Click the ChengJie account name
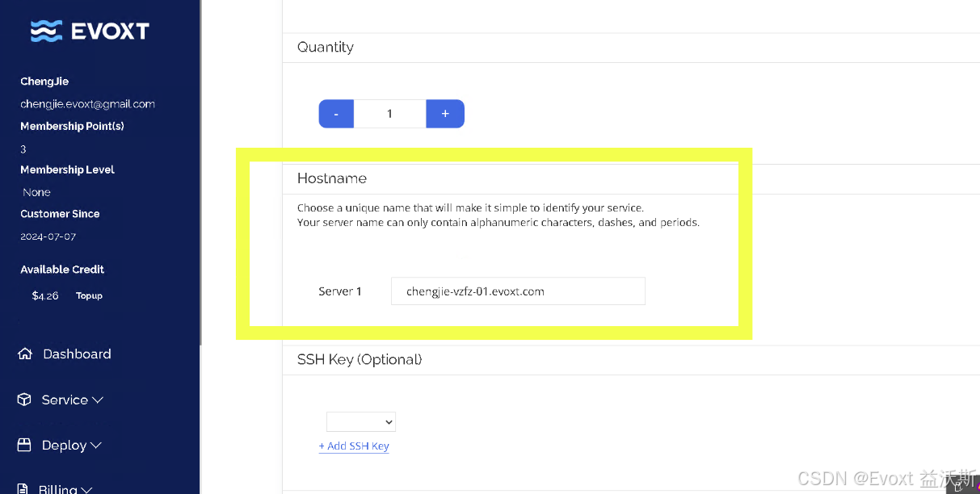 tap(44, 81)
